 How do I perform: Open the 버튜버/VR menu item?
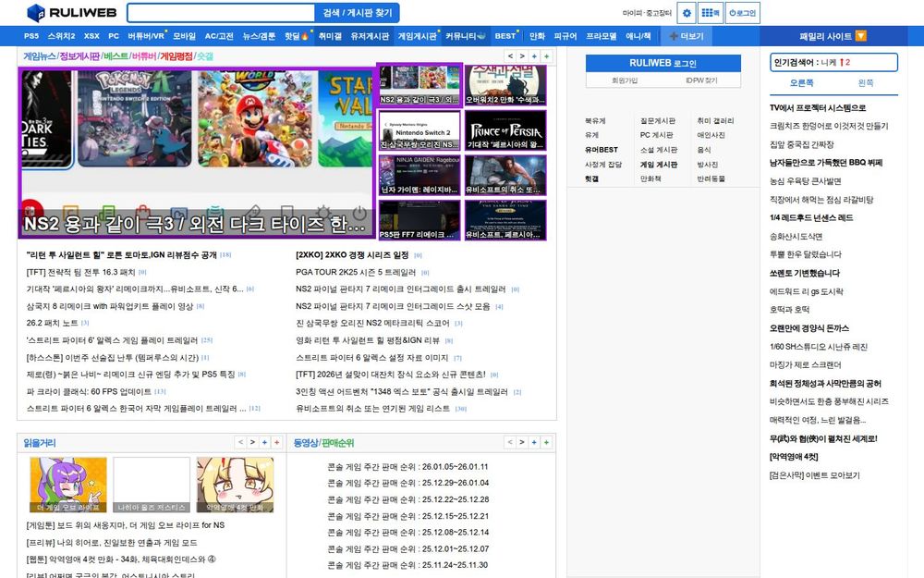point(146,36)
